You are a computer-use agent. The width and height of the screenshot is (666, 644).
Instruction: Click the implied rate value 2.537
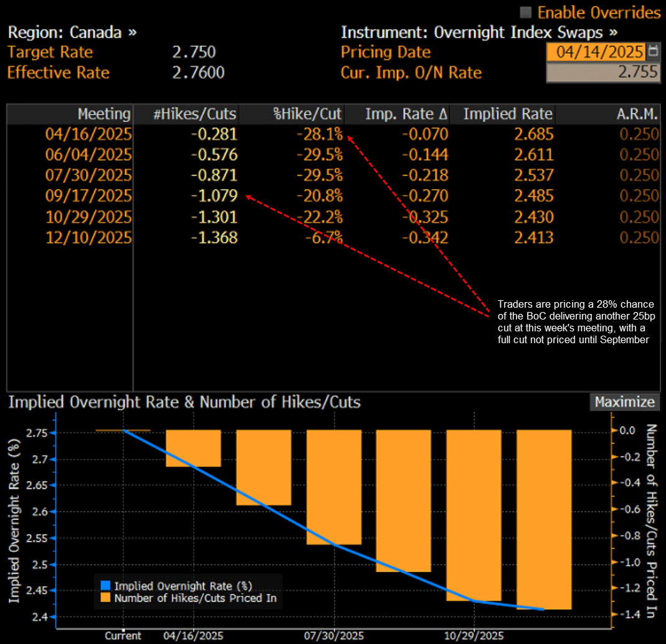[534, 176]
